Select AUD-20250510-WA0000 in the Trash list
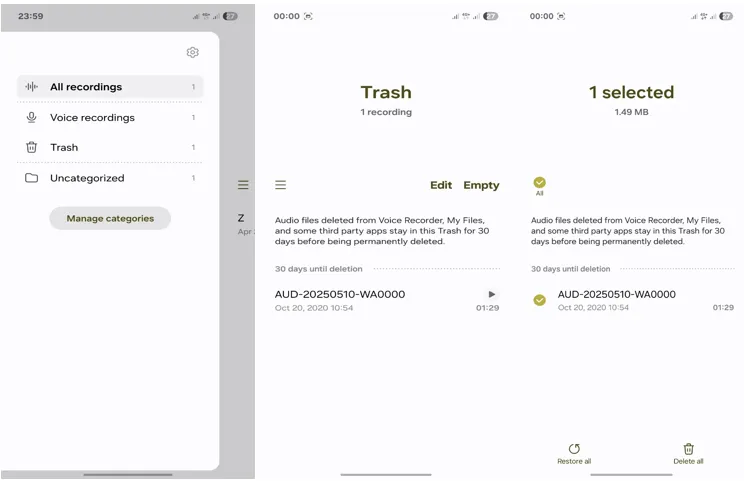The width and height of the screenshot is (744, 481). 387,300
